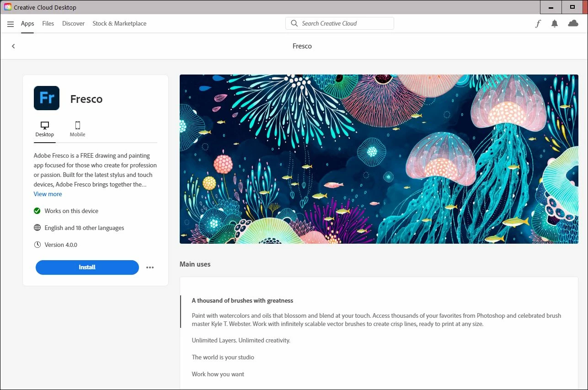Viewport: 588px width, 390px height.
Task: Click the Main uses heading
Action: click(x=195, y=264)
